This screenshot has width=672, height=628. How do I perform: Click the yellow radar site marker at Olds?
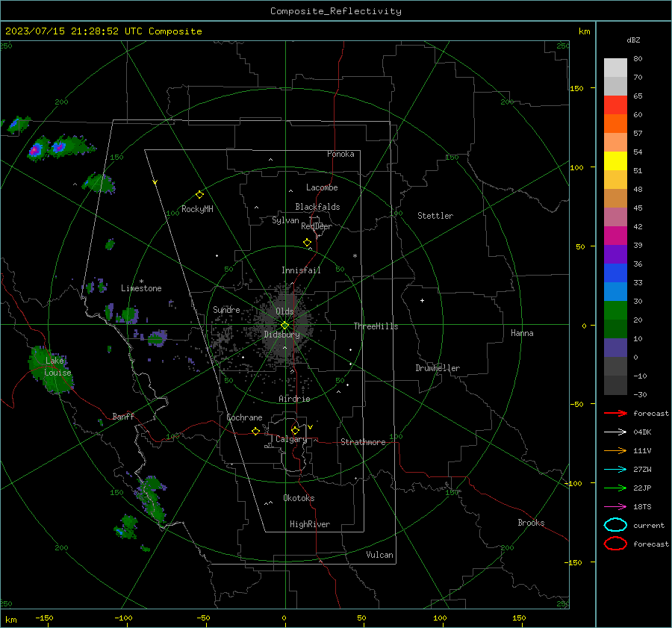pos(285,326)
